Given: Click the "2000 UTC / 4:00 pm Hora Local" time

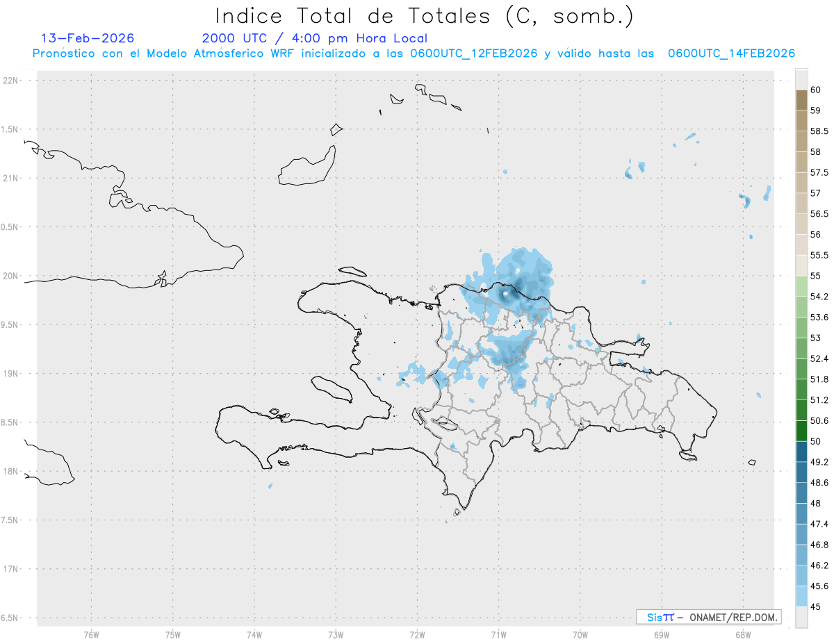Looking at the screenshot, I should pyautogui.click(x=315, y=39).
